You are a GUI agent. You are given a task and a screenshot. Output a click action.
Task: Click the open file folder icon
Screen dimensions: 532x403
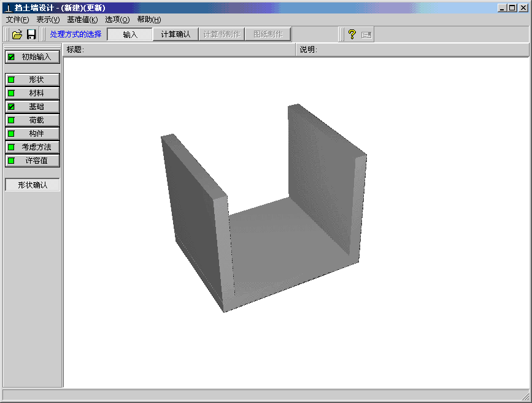(x=17, y=34)
